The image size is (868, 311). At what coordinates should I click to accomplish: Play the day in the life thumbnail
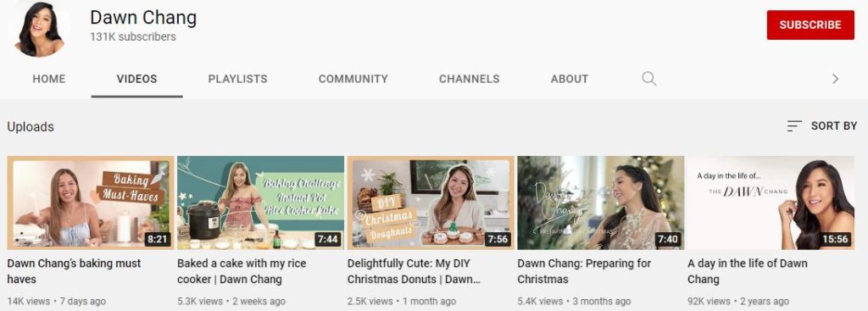click(771, 203)
